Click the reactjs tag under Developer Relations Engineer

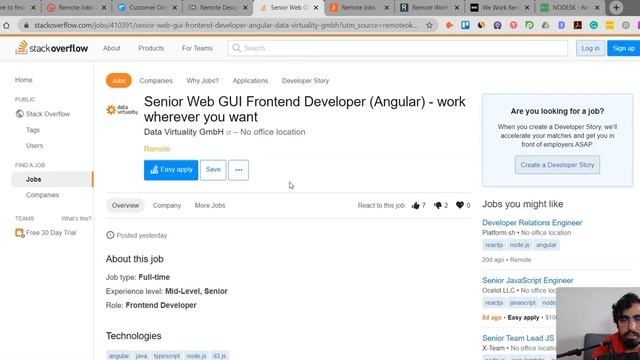pos(494,245)
